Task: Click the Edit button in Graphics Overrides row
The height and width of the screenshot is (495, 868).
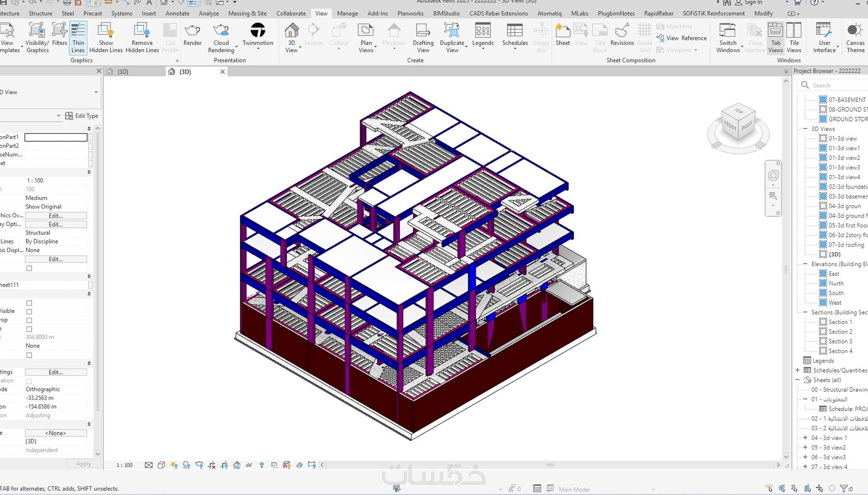Action: tap(56, 215)
